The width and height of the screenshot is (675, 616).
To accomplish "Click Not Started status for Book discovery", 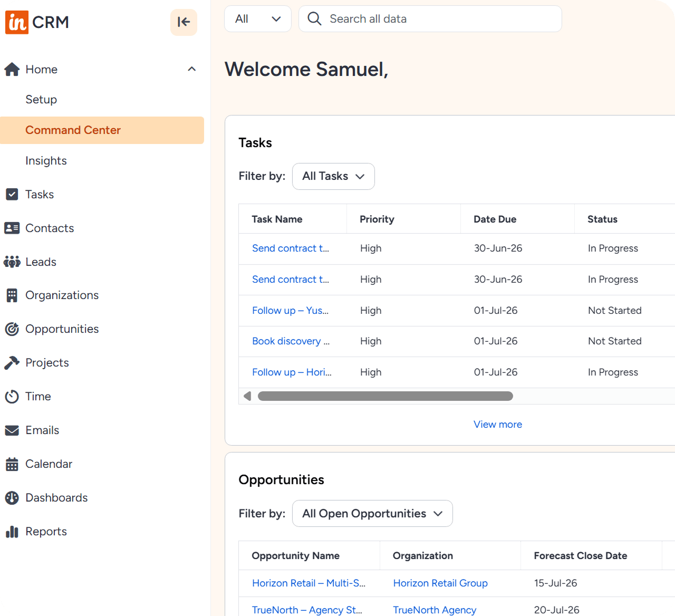I will (615, 341).
